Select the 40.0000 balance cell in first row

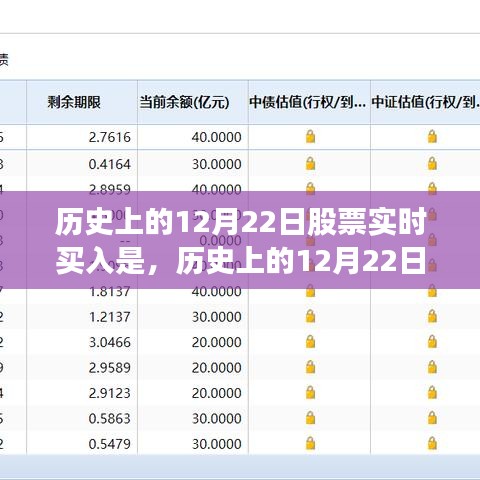point(193,137)
